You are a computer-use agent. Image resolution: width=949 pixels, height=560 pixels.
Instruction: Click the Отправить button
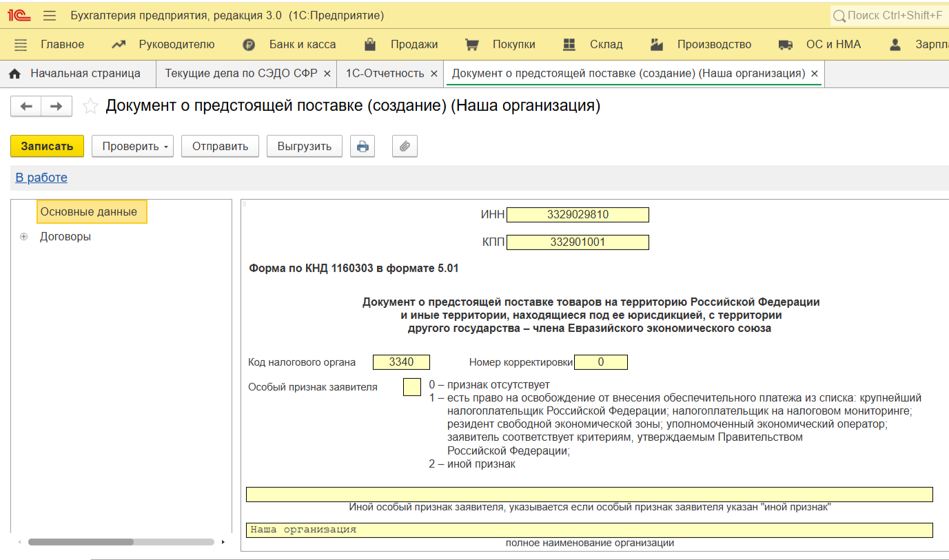click(220, 146)
